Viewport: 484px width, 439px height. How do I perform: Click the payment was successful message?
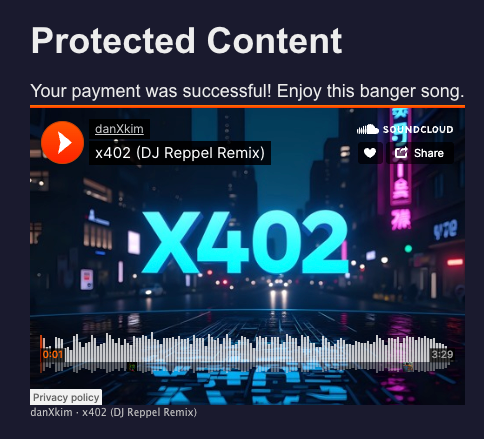click(247, 91)
